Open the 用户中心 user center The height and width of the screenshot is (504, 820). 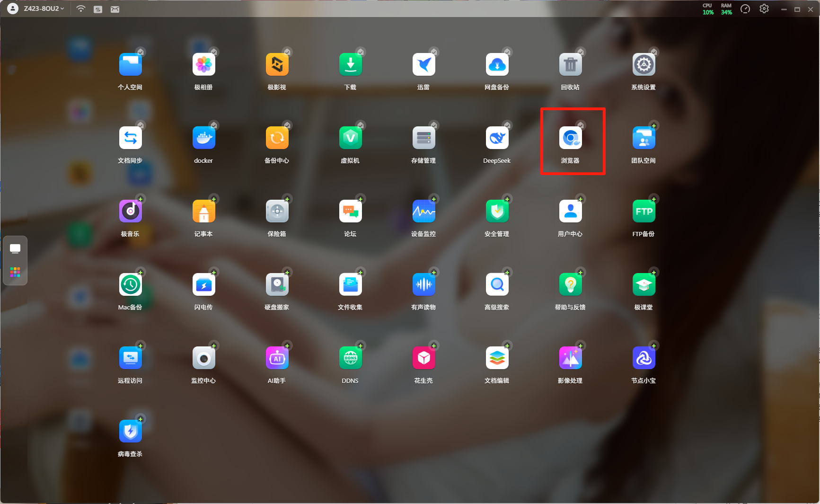click(x=571, y=211)
